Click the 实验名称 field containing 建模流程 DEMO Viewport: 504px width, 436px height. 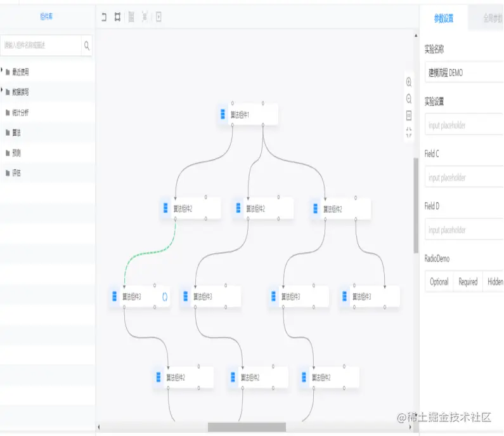(464, 73)
